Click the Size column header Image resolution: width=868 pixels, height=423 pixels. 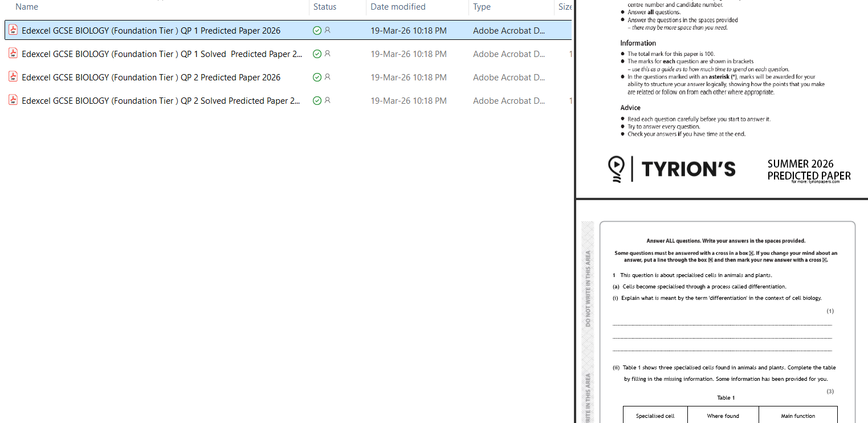point(564,7)
